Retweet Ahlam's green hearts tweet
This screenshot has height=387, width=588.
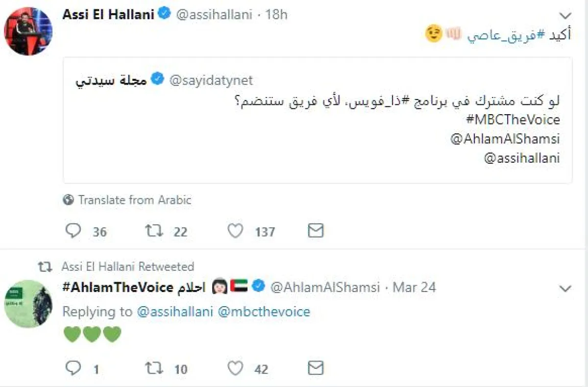154,368
